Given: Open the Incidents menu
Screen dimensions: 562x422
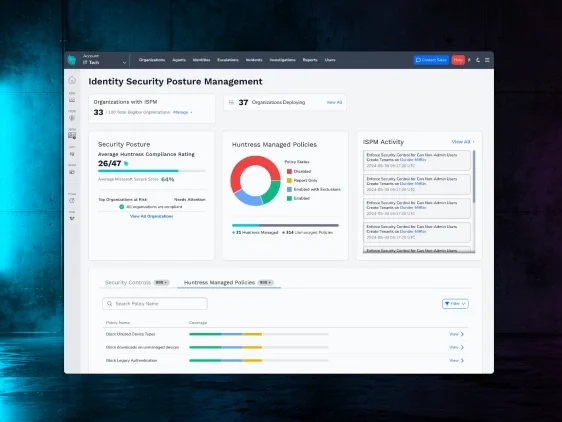Looking at the screenshot, I should [x=254, y=60].
